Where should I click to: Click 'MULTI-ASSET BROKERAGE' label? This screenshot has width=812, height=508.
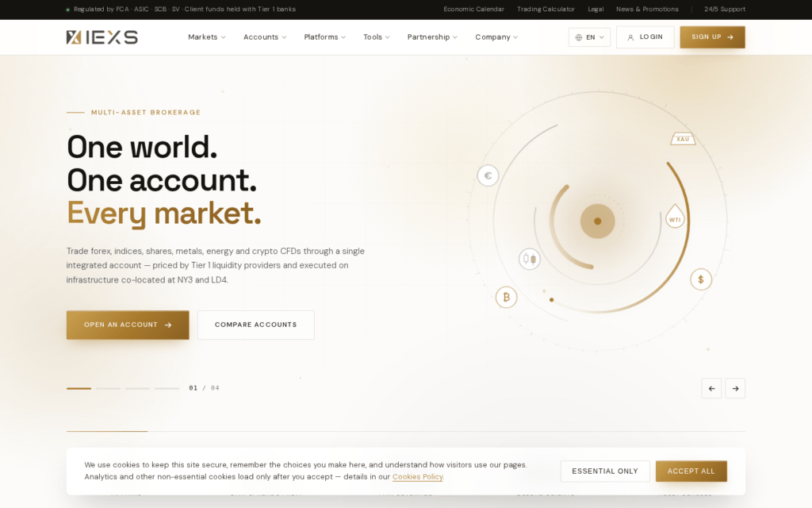146,112
